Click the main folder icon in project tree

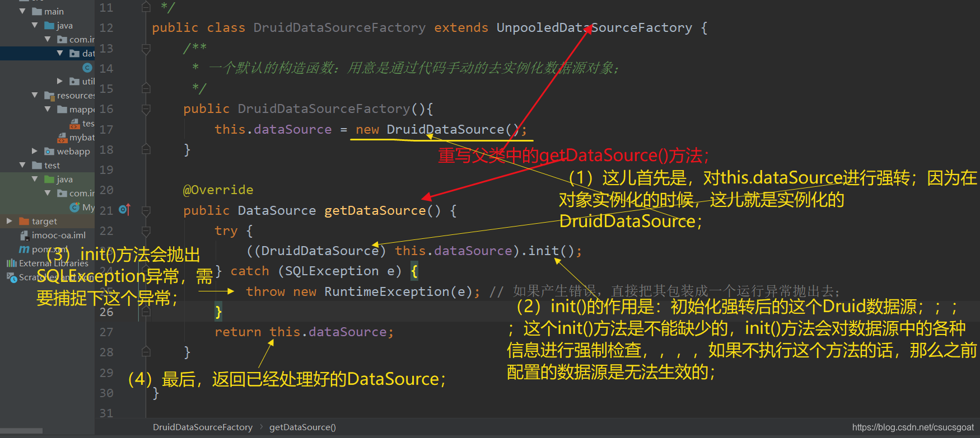37,12
